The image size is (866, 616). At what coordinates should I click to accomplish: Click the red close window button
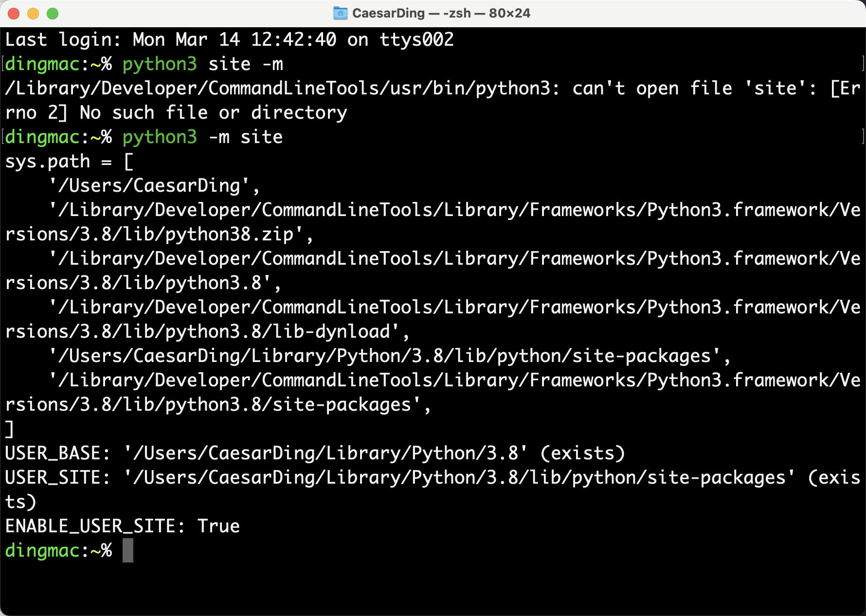14,14
